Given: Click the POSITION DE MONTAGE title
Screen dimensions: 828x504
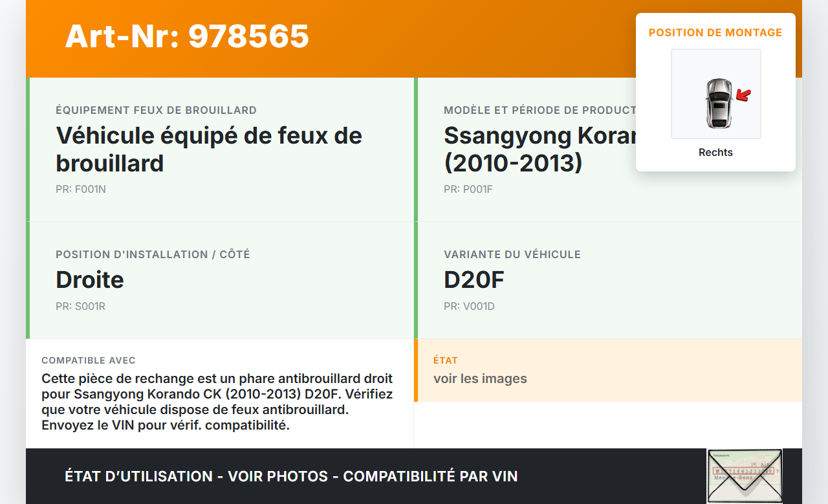Looking at the screenshot, I should point(715,32).
